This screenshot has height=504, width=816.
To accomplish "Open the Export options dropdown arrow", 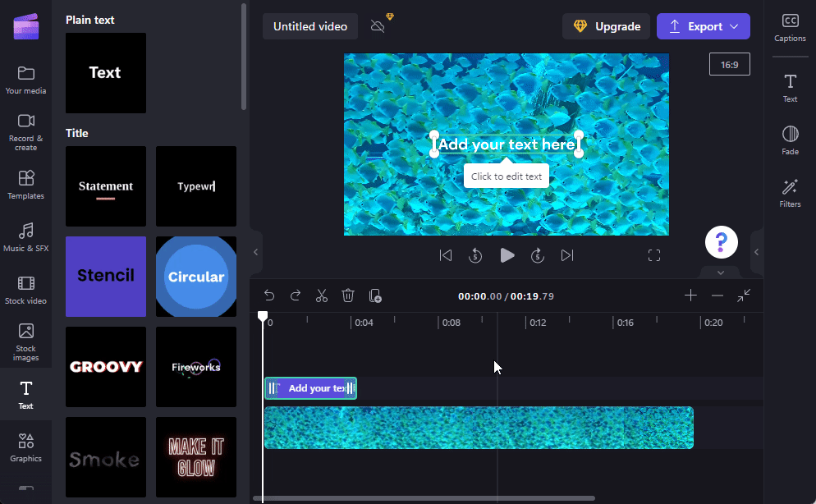I will 736,25.
